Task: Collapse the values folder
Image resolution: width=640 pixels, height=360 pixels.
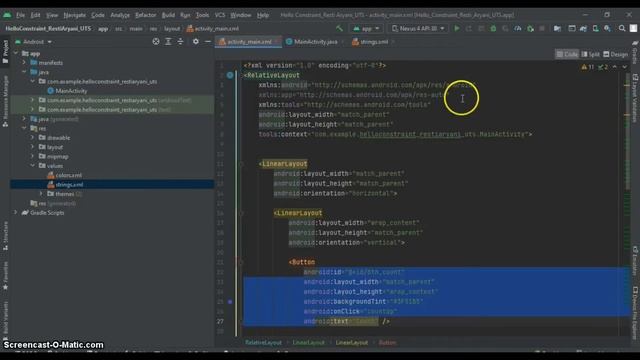Action: click(33, 166)
